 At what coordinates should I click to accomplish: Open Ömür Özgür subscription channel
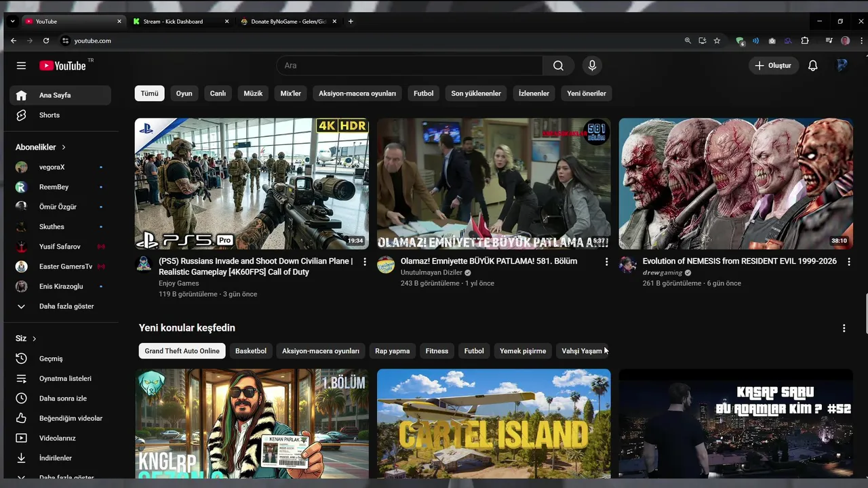pos(60,207)
